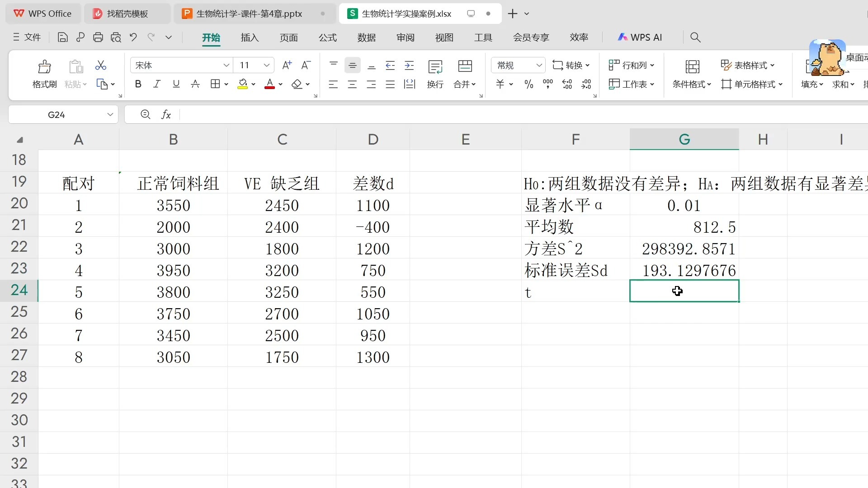This screenshot has height=488, width=868.
Task: Click the Print icon
Action: 98,38
